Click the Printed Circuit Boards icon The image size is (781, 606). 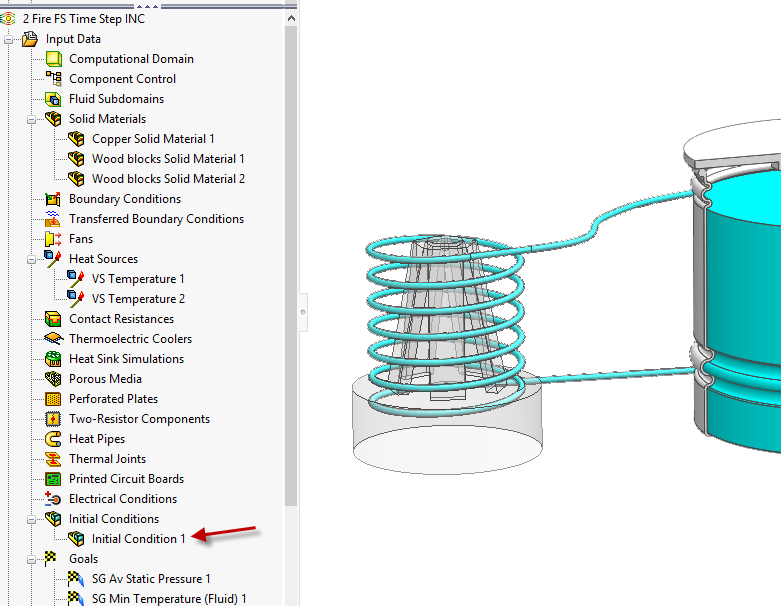point(53,479)
